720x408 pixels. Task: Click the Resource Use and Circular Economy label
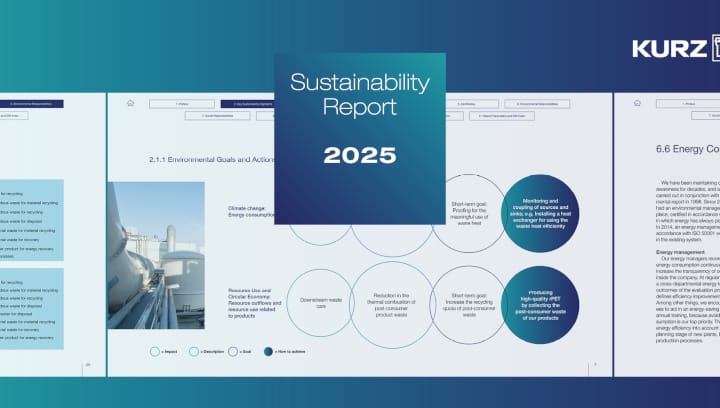[x=254, y=303]
